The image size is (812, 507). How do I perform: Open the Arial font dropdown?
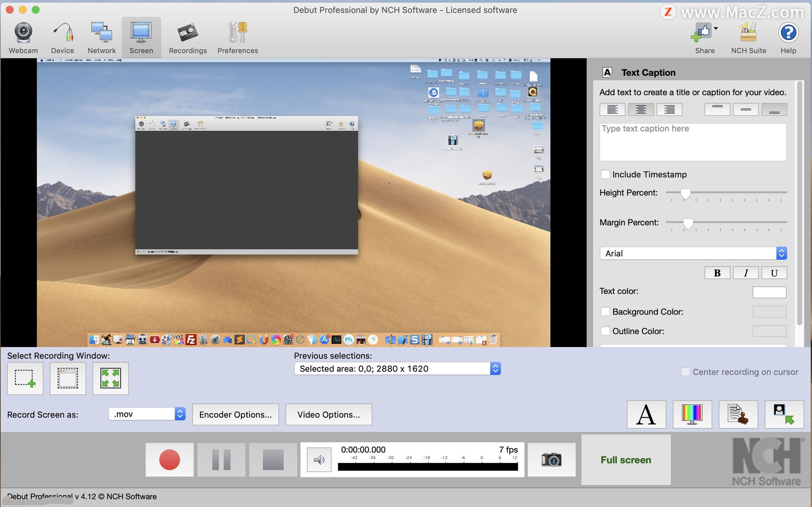click(x=693, y=253)
